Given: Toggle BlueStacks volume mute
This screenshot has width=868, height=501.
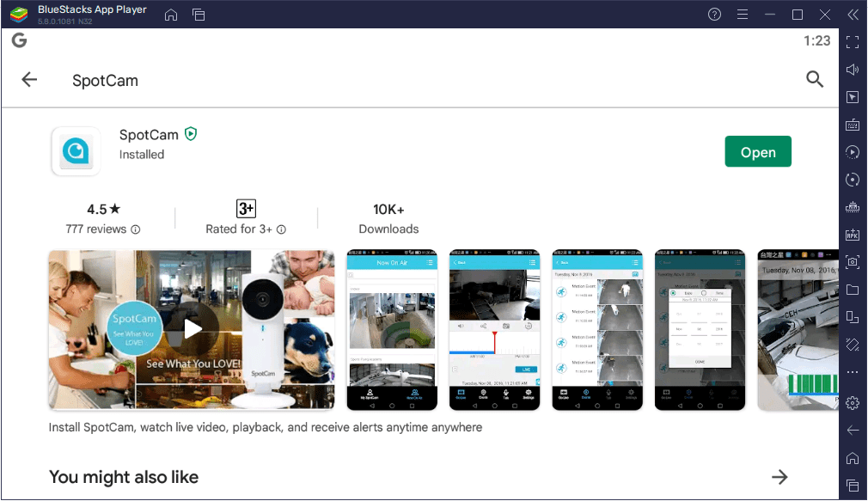Looking at the screenshot, I should click(x=853, y=69).
